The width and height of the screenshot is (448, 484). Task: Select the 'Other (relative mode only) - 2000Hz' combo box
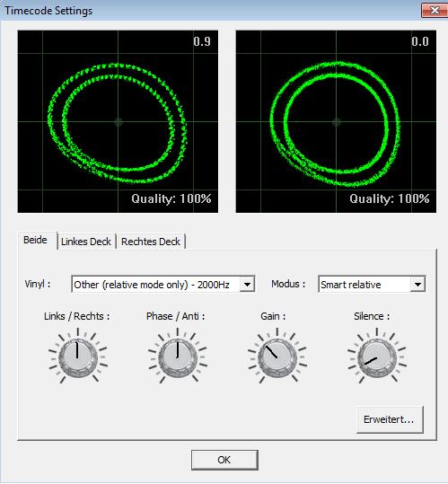click(163, 285)
